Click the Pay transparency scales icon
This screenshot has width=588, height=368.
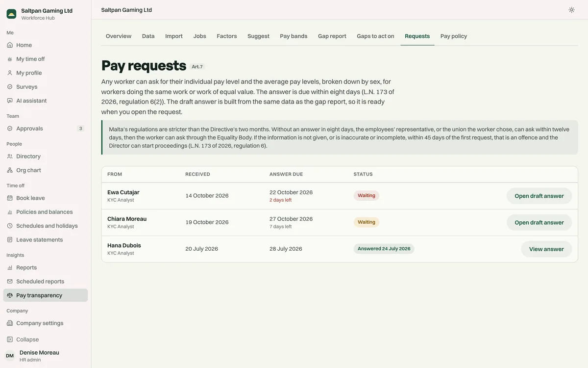[10, 295]
